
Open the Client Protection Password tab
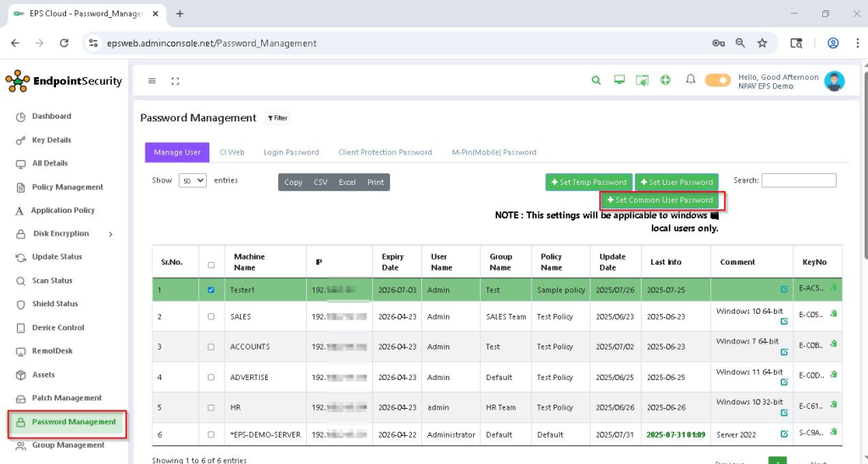(x=385, y=153)
